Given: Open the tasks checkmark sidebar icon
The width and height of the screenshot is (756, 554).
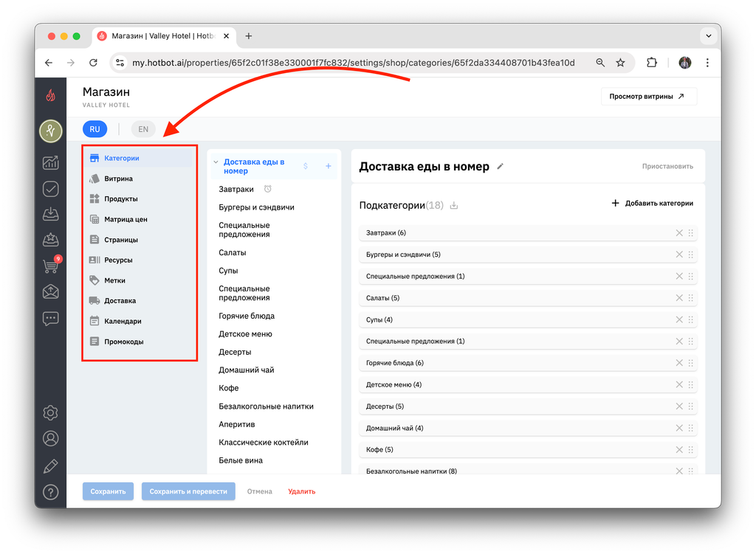Looking at the screenshot, I should pos(51,188).
